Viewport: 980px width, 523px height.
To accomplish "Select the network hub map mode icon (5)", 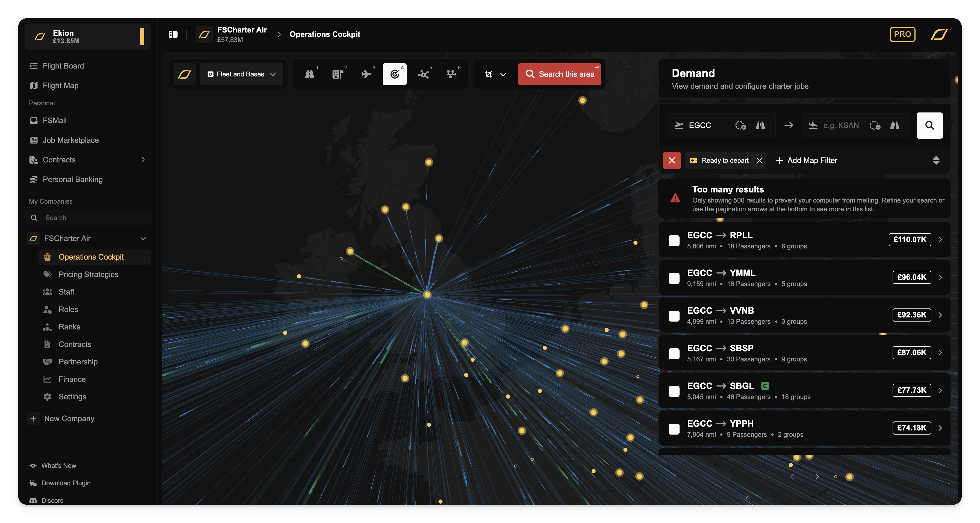I will click(423, 74).
